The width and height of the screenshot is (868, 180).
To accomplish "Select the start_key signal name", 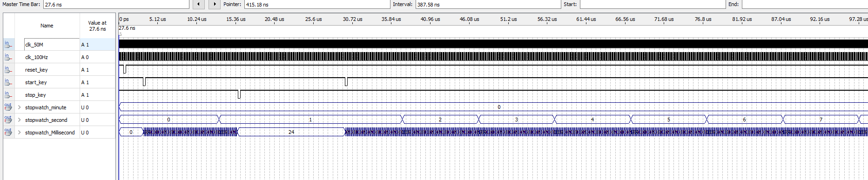I will coord(36,82).
